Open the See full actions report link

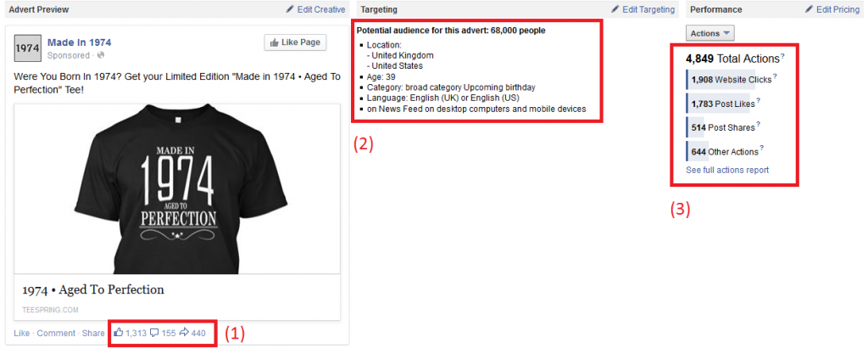coord(727,170)
